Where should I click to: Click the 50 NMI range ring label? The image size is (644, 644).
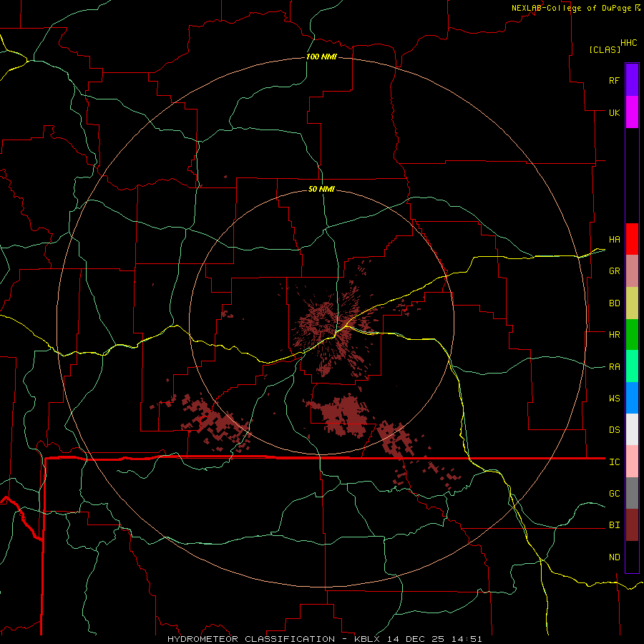tap(321, 189)
